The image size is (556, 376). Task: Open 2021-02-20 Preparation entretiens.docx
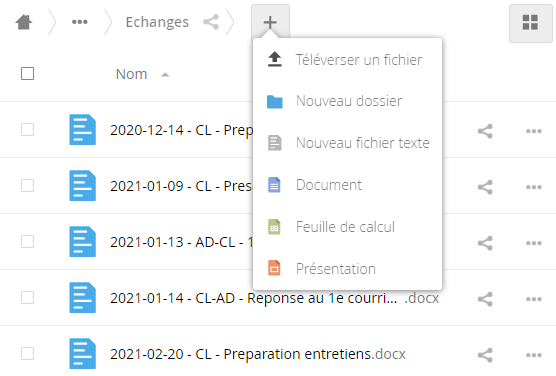click(x=258, y=354)
